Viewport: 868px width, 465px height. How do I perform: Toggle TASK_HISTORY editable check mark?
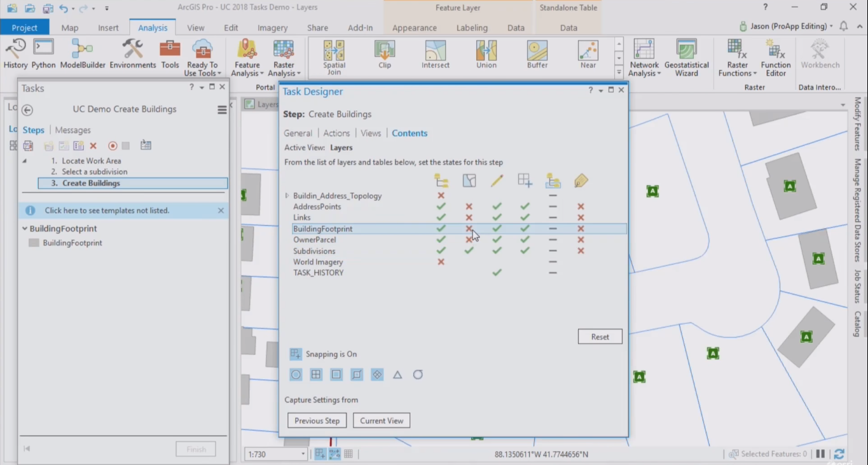[497, 272]
